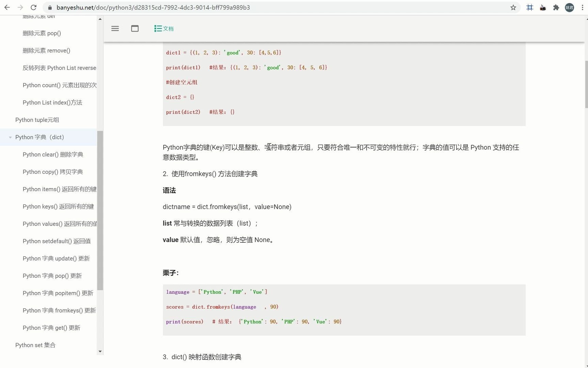Select Python 字典（dict）sidebar item
Viewport: 588px width, 368px height.
pos(48,137)
